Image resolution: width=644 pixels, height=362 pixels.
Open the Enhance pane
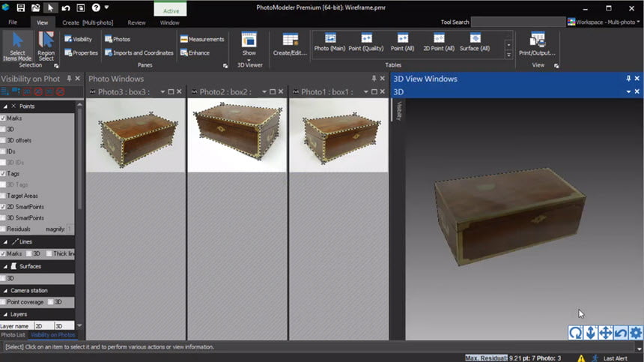(195, 52)
